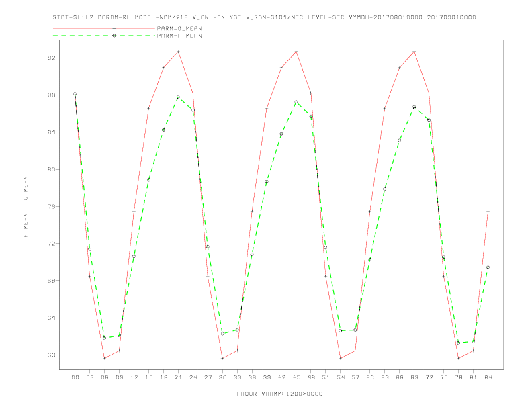Select the PARAM=RH text in the title
Screen dimensions: 532x411
(114, 17)
